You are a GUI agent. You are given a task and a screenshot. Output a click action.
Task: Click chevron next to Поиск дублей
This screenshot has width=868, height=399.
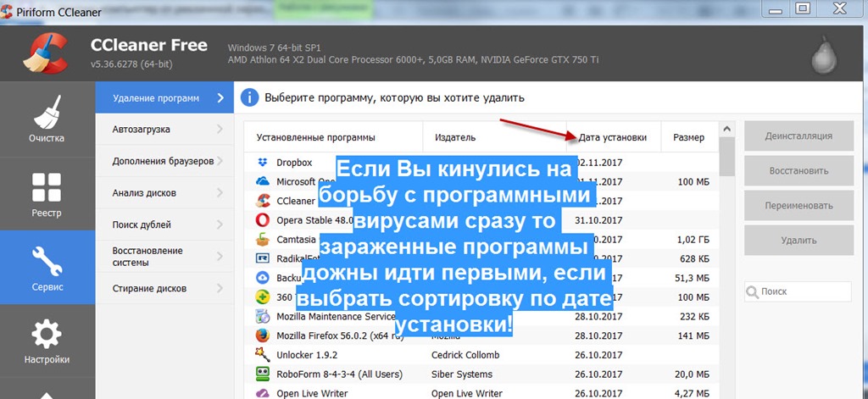[220, 224]
